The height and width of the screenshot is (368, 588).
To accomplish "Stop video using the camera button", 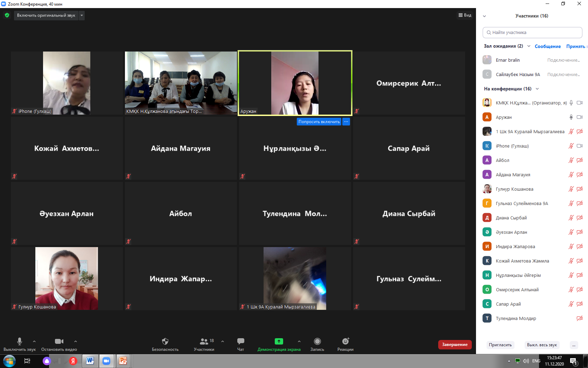I will click(59, 341).
